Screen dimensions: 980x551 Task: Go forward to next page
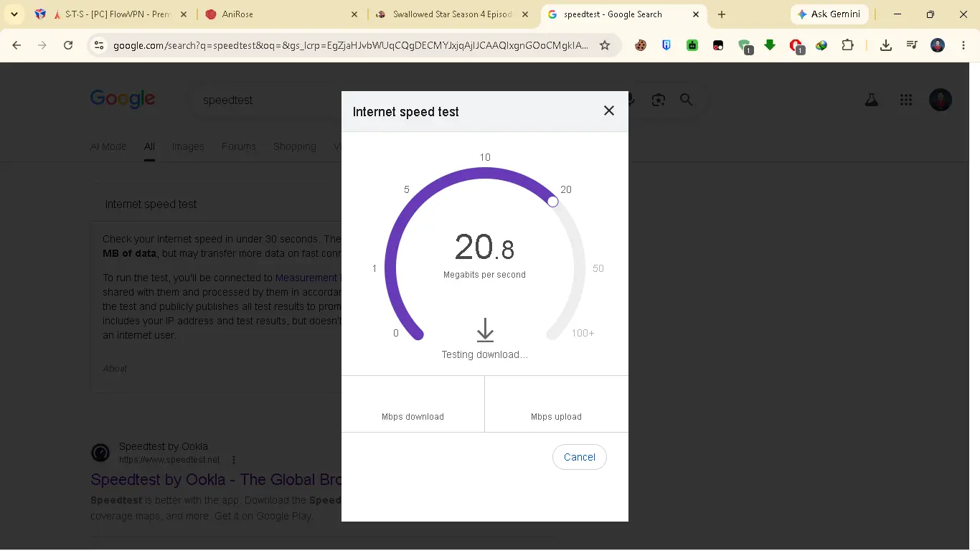pyautogui.click(x=42, y=45)
